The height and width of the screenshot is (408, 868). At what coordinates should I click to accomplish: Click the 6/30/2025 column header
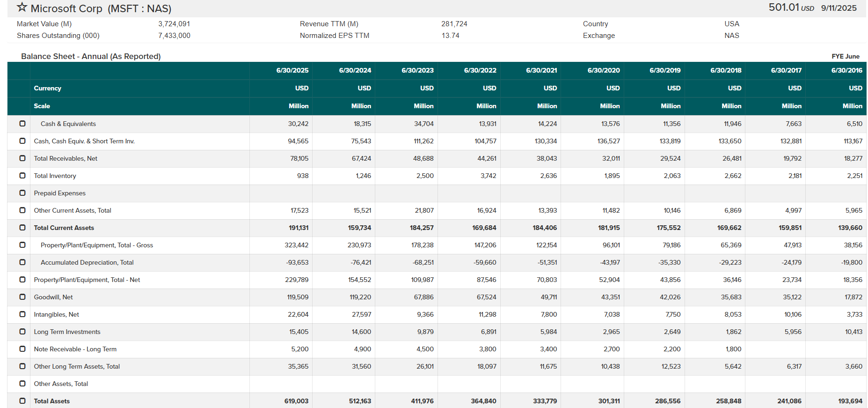click(292, 70)
